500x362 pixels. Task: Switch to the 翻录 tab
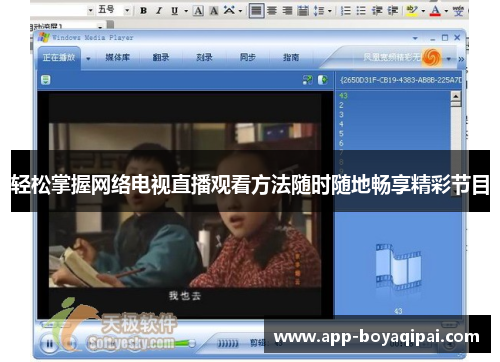coord(161,58)
